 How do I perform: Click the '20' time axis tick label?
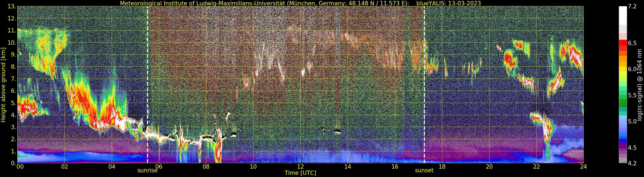click(x=489, y=166)
